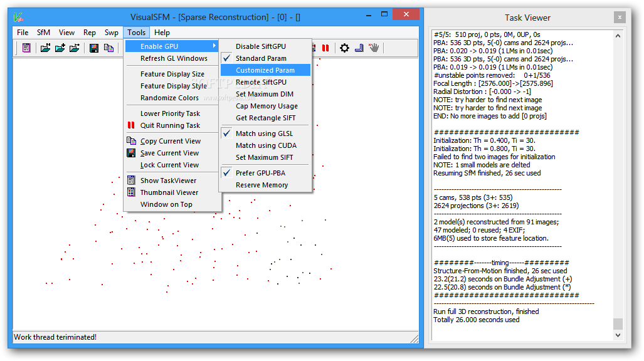
Task: Click the copy view toolbar icon
Action: 108,48
